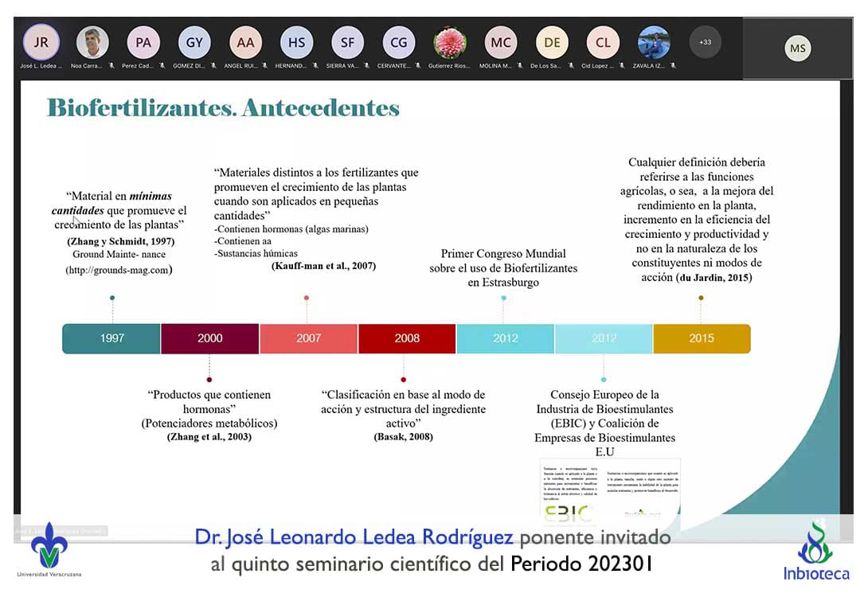Select the CG participant avatar
Screen dimensions: 868x605
click(x=398, y=42)
